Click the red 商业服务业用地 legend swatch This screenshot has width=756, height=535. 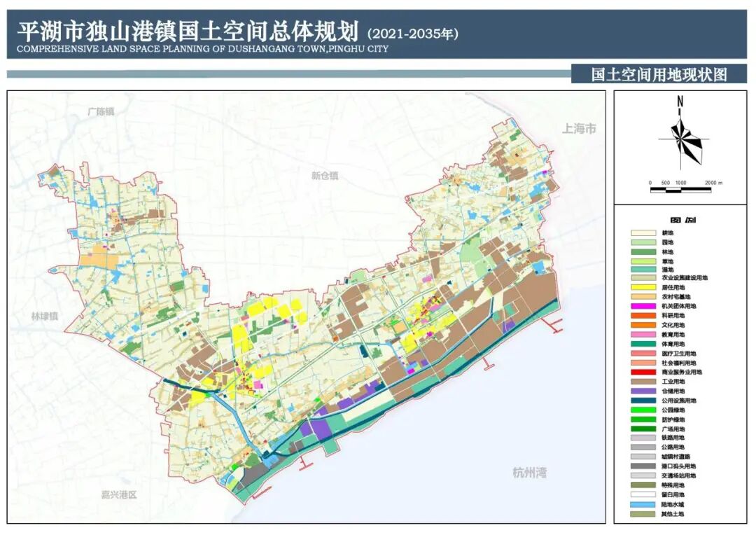(x=643, y=373)
